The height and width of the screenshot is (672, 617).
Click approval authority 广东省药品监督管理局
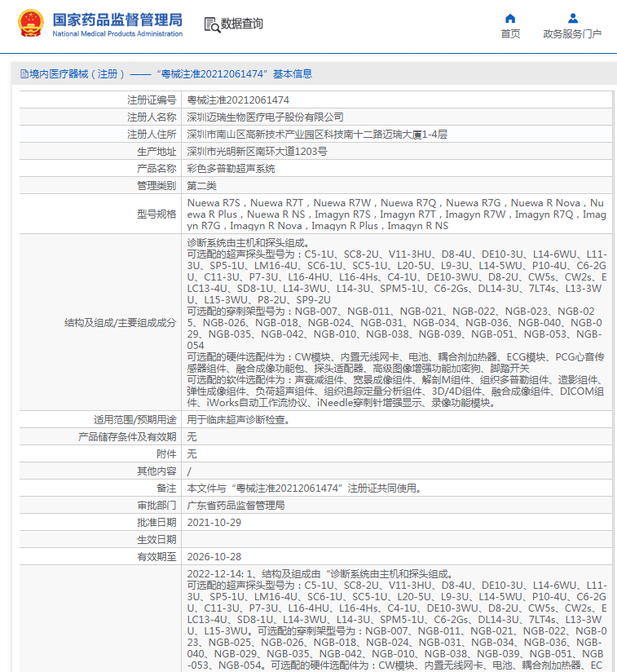point(236,505)
